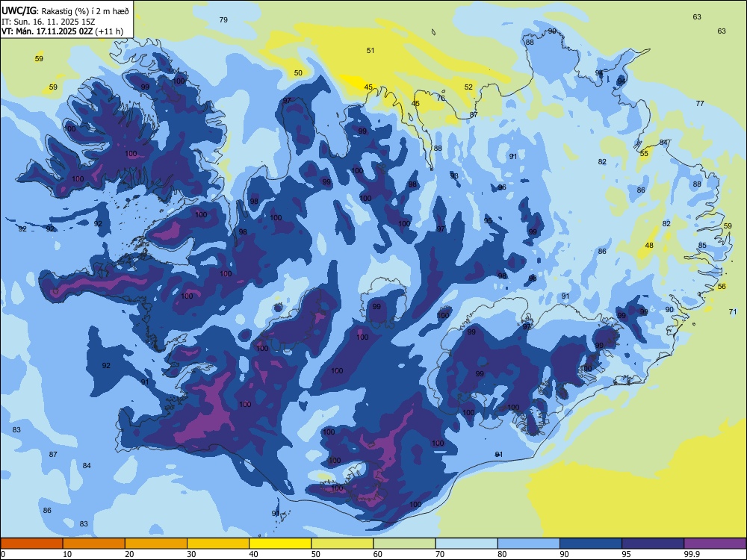Click the map value 48 in the yellow patch
Screen dimensions: 747x560
(x=649, y=245)
